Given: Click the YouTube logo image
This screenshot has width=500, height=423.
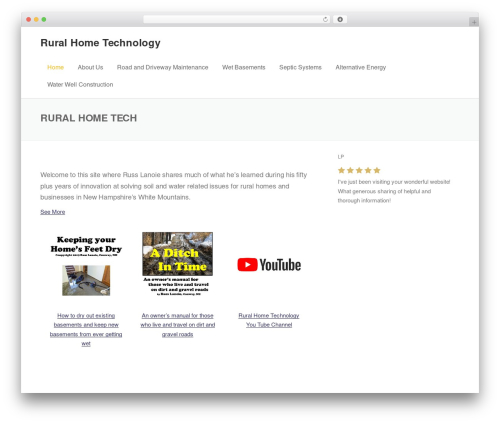Looking at the screenshot, I should (269, 265).
